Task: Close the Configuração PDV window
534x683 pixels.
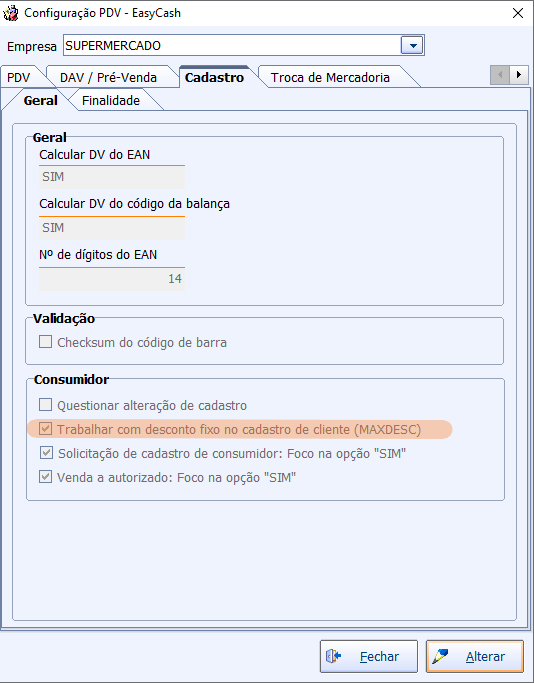Action: pos(517,13)
